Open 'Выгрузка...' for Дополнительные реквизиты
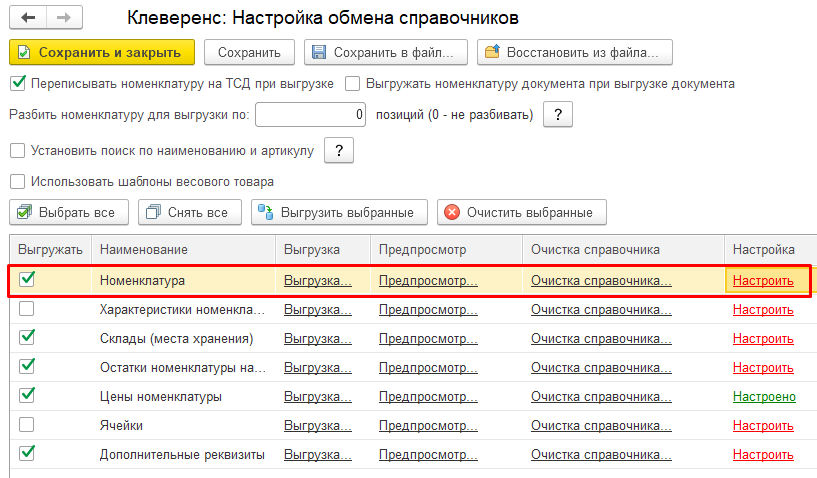The height and width of the screenshot is (478, 817). (318, 455)
